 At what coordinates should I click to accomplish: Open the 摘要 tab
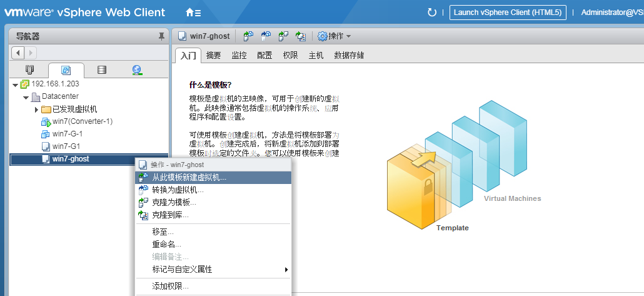(214, 56)
